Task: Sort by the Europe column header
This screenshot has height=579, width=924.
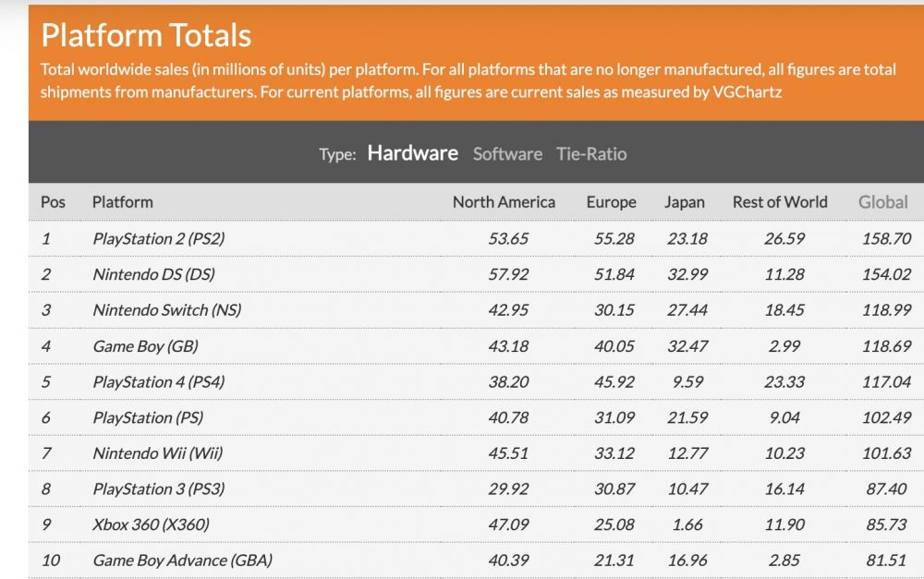Action: [611, 202]
